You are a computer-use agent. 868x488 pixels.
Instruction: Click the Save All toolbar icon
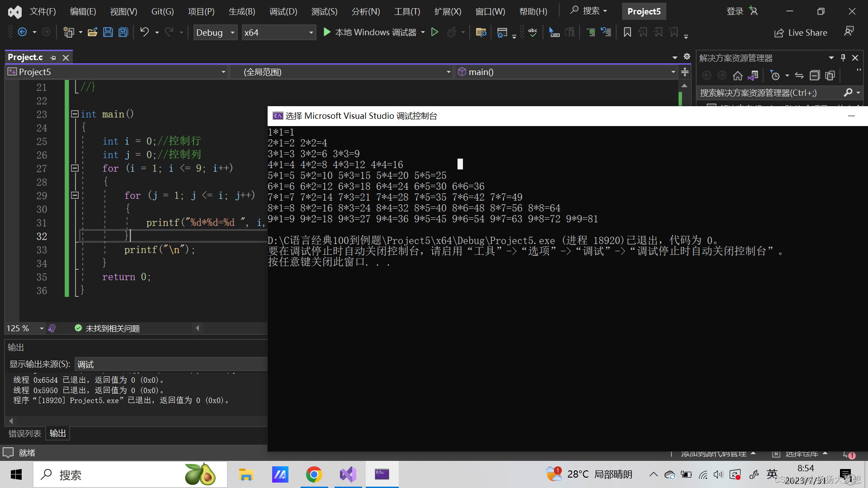pos(123,32)
